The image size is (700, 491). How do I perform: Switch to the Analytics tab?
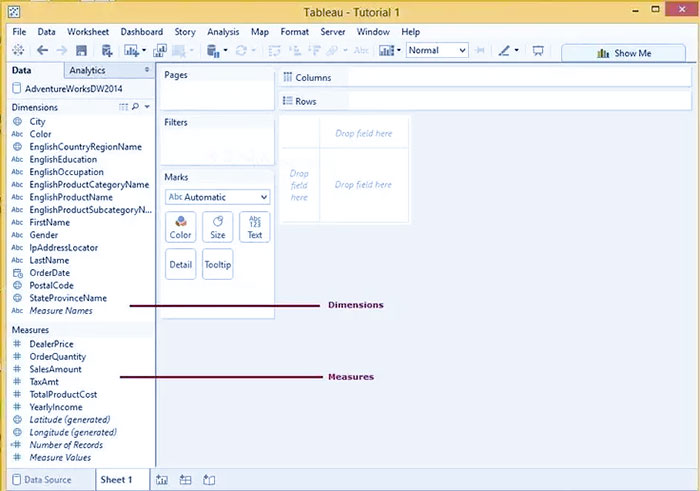click(87, 70)
